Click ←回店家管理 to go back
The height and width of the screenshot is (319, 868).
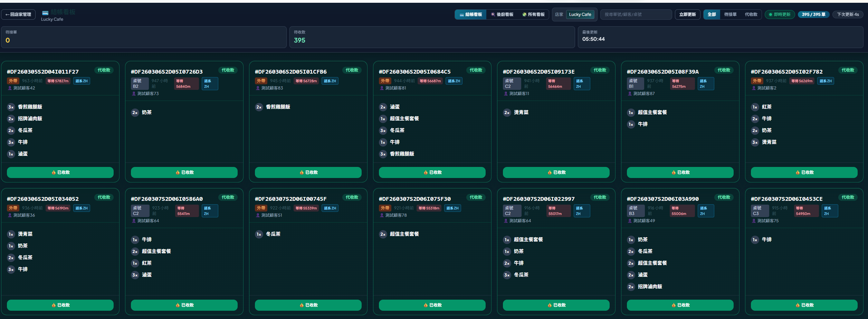[x=18, y=15]
